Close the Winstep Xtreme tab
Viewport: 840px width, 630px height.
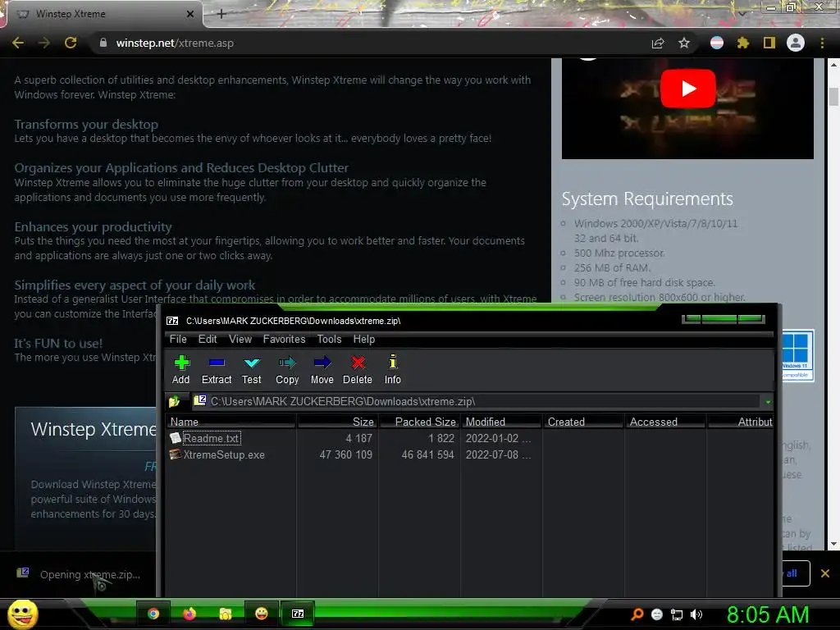(190, 14)
